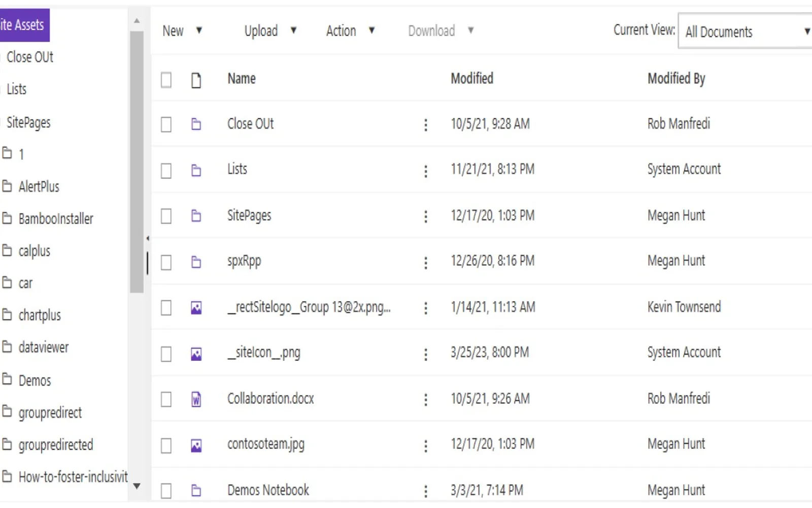Click the folder icon for spxRpp row

tap(196, 262)
